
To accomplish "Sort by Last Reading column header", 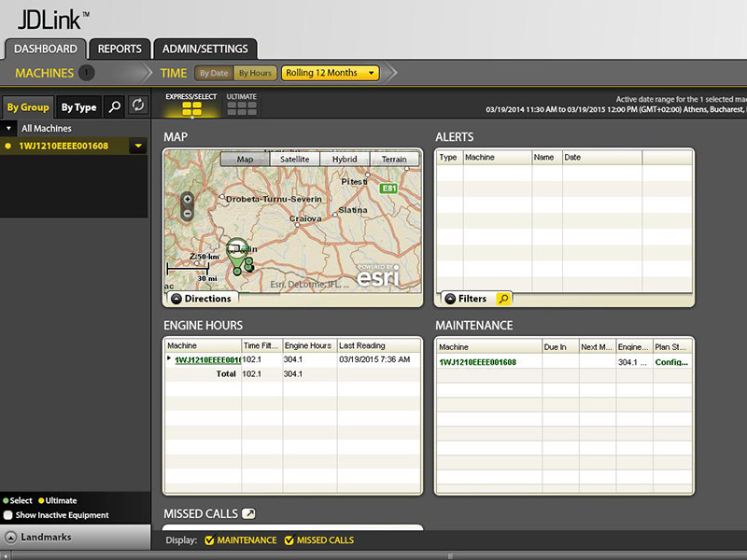I will (379, 345).
